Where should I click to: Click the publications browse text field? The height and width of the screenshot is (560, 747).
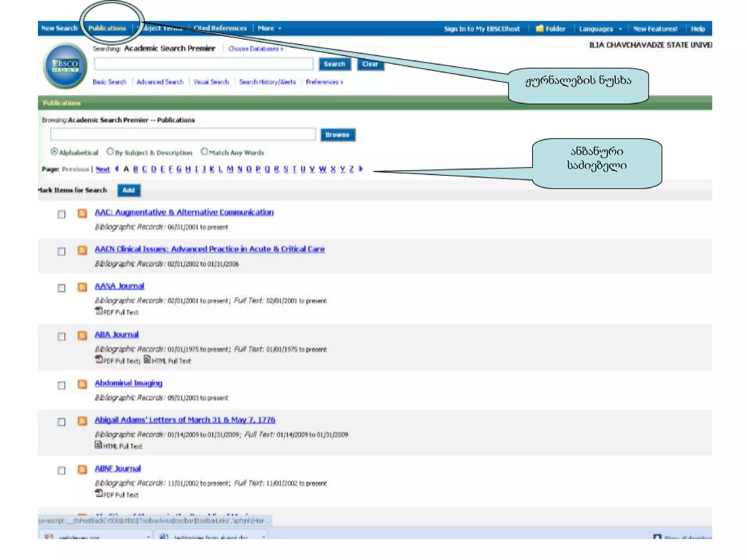[183, 135]
